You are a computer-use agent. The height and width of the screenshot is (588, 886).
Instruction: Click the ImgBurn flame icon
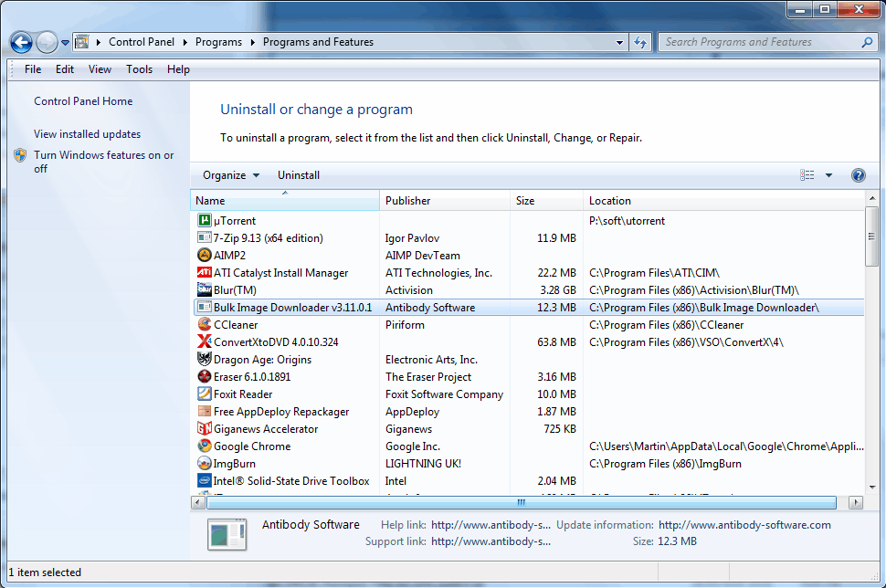[x=205, y=463]
